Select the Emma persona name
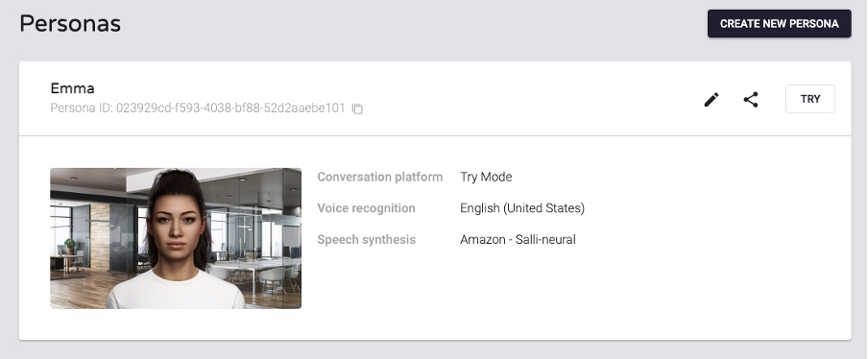 click(73, 88)
